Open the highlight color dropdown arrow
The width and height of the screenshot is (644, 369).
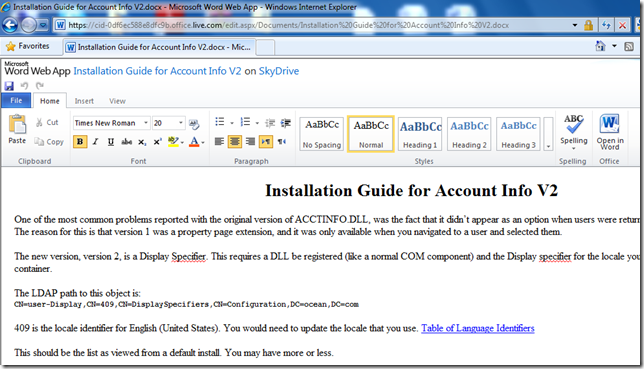coord(182,142)
